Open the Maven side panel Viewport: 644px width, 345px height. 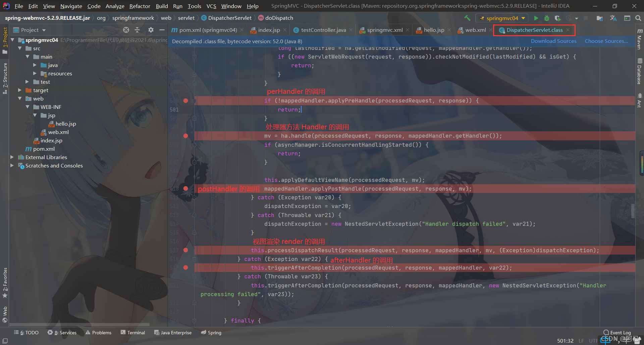coord(640,39)
